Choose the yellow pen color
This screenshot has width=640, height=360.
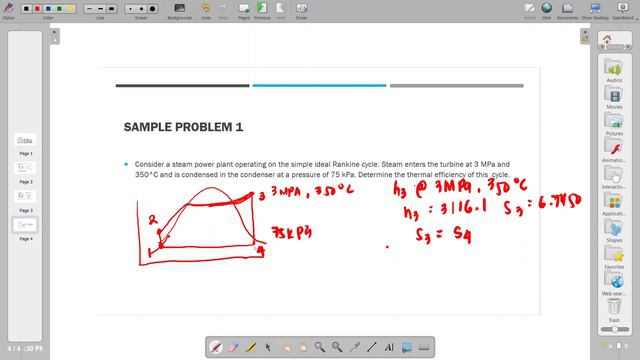(70, 8)
